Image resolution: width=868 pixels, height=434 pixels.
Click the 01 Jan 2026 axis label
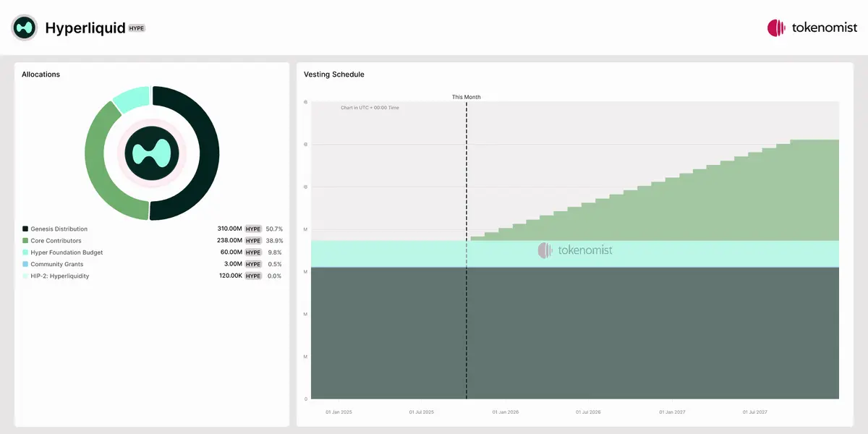(505, 412)
